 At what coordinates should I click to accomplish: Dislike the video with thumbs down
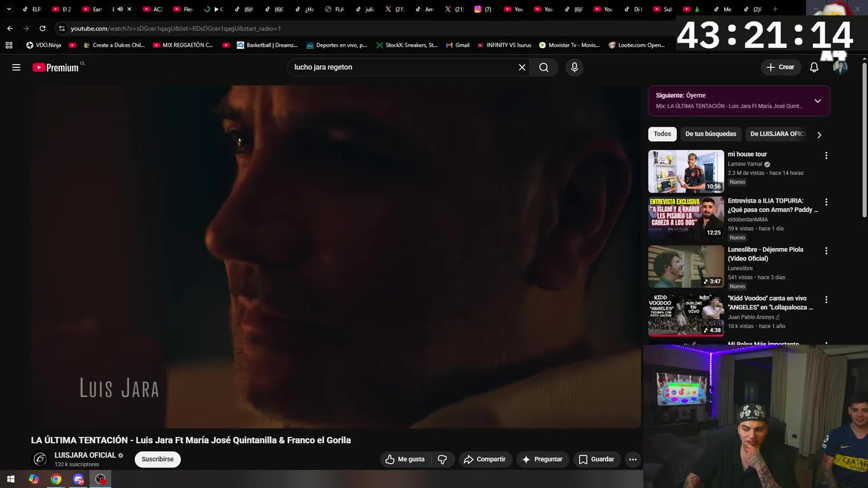(x=442, y=460)
